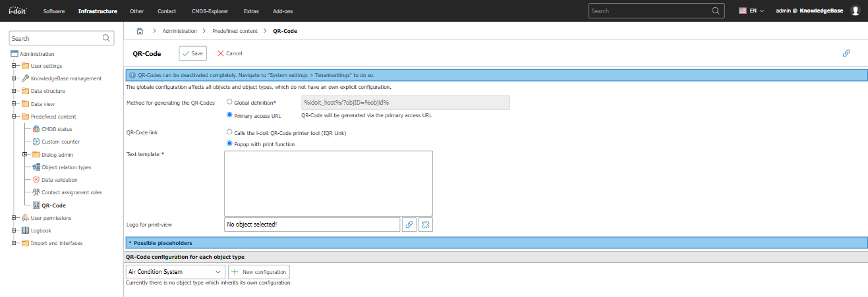Click the i-doit logo

(x=18, y=11)
